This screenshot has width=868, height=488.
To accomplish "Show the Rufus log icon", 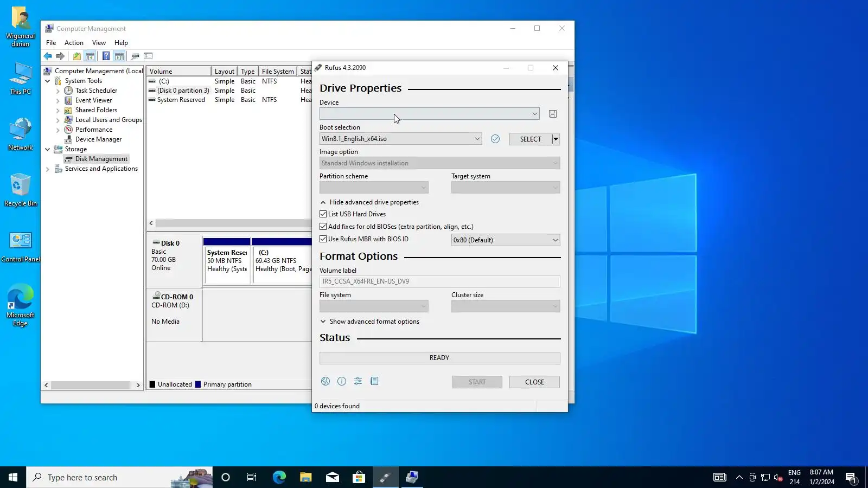I will [374, 381].
